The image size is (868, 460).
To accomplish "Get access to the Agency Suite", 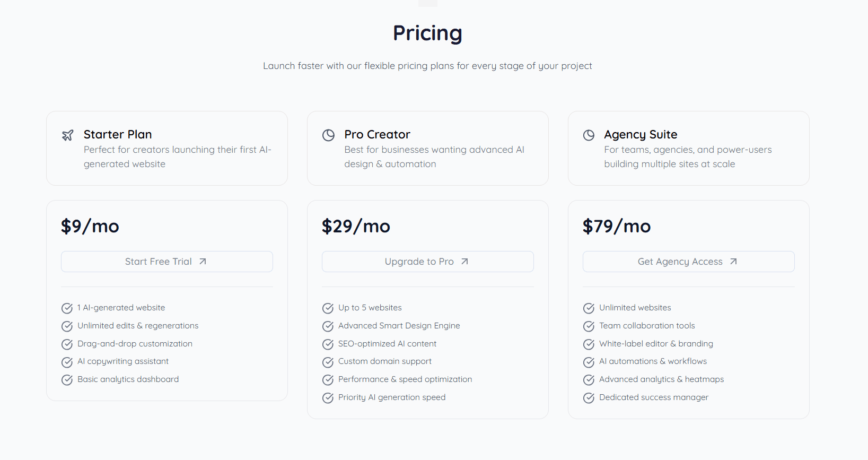I will [688, 261].
